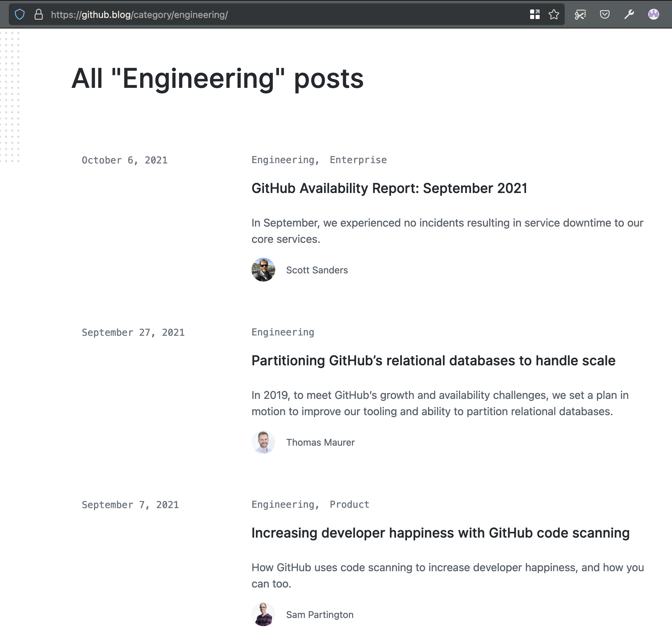Viewport: 672px width, 637px height.
Task: Open the GitHub Availability Report September 2021 post
Action: (x=389, y=189)
